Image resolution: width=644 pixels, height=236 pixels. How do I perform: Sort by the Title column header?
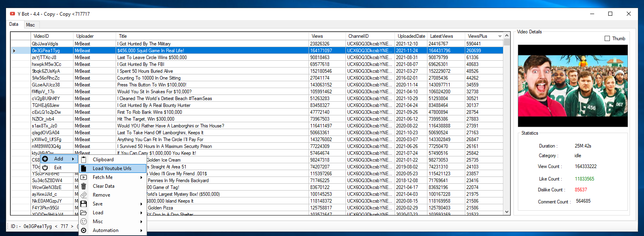coord(212,36)
